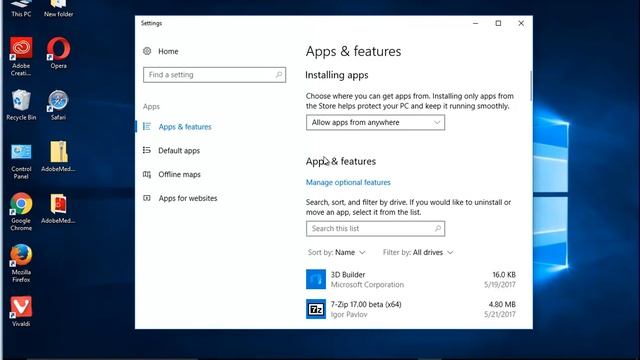
Task: Click the Installing apps heading
Action: pyautogui.click(x=337, y=75)
